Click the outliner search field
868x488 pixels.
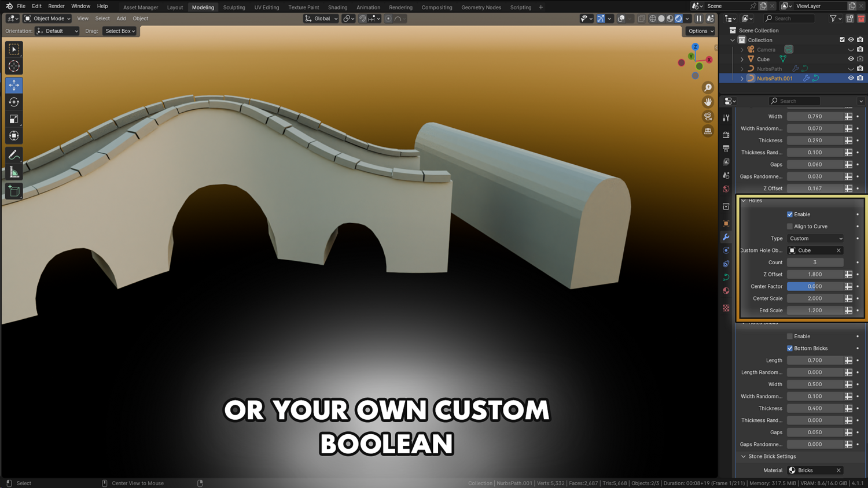click(x=789, y=19)
